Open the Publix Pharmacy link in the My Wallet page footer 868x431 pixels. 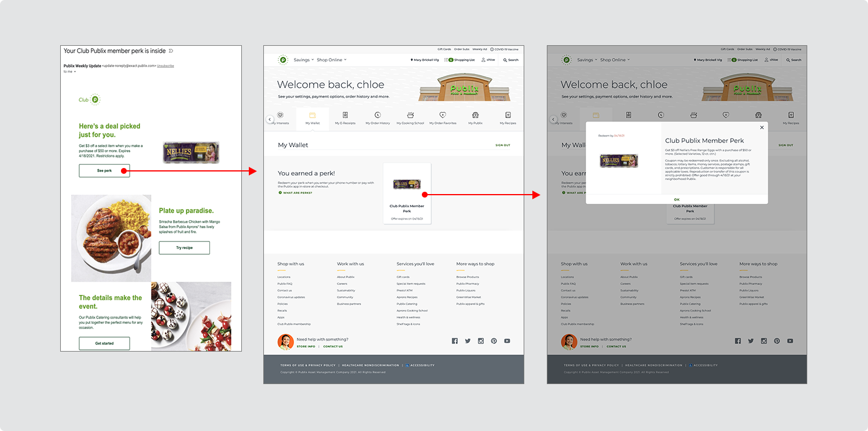point(468,284)
